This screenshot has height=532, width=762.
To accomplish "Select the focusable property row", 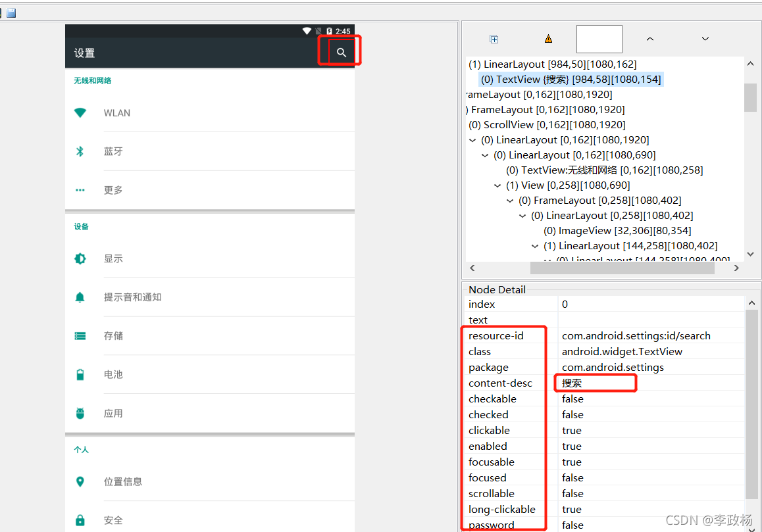I will (604, 462).
